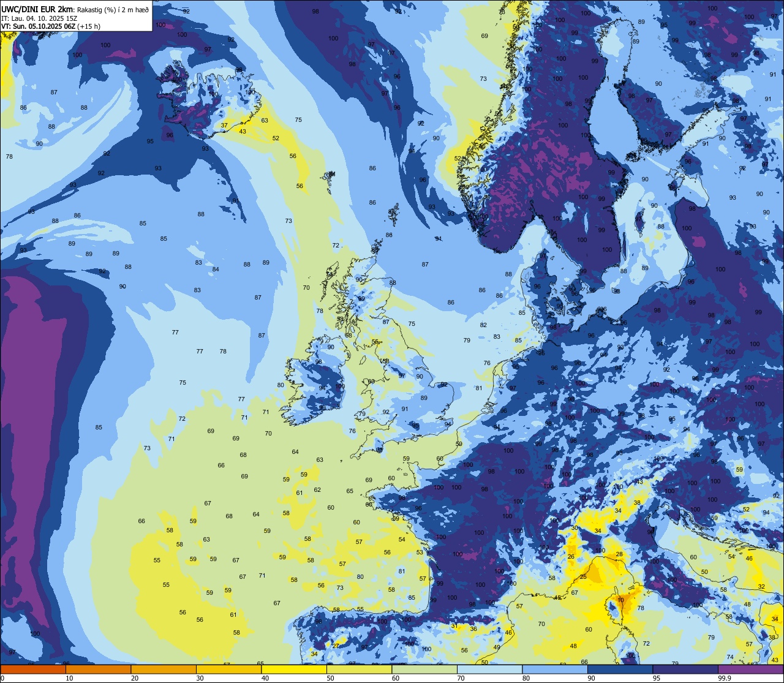Click the '26' humidity value on the map
784x683 pixels.
click(571, 557)
